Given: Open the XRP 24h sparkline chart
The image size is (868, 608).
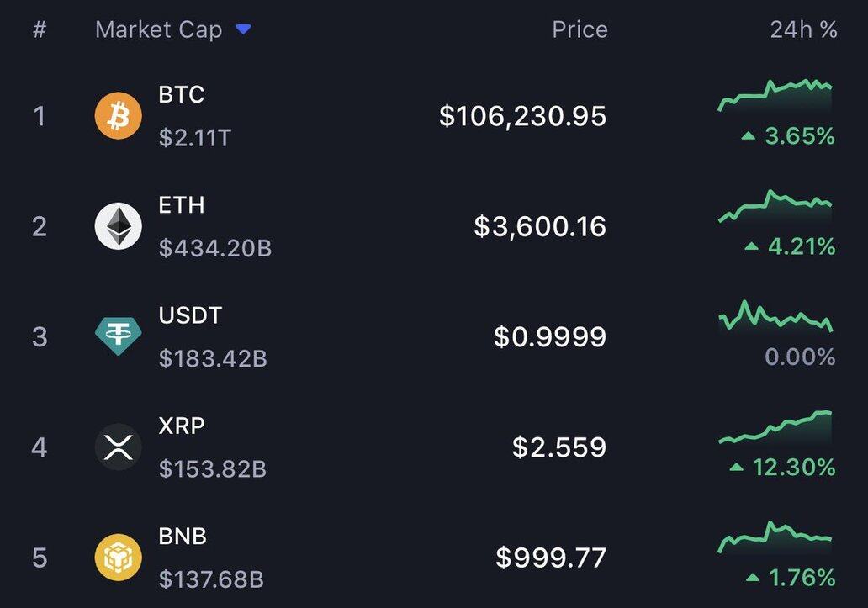Looking at the screenshot, I should coord(775,427).
